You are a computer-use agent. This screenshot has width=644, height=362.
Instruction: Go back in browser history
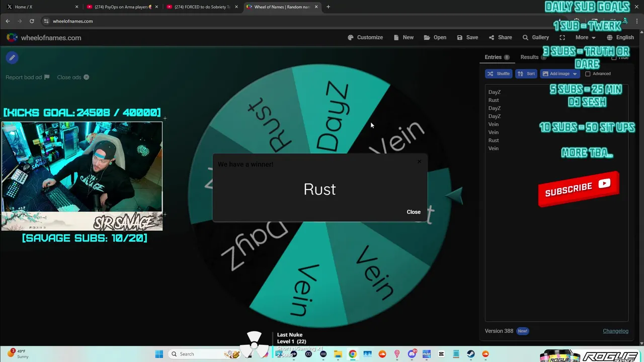[x=8, y=21]
